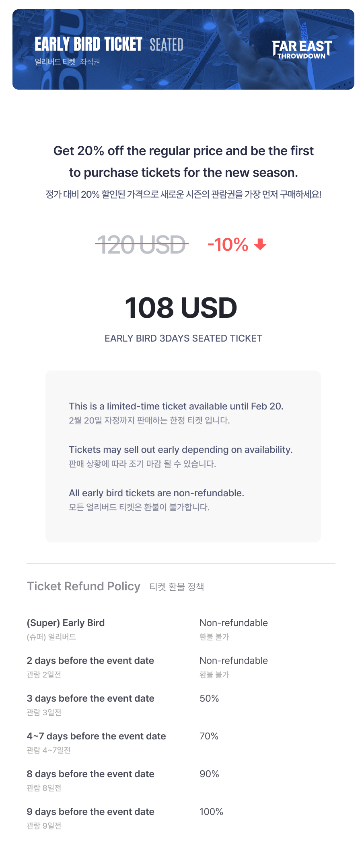Screen dimensions: 362x868
Task: Click the Far East Throwdown logo
Action: (x=302, y=49)
